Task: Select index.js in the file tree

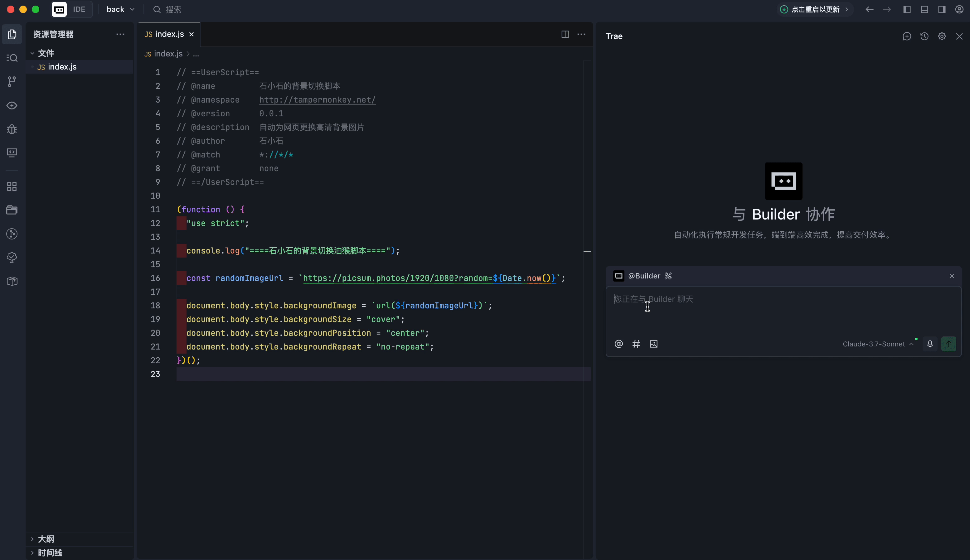Action: (62, 67)
